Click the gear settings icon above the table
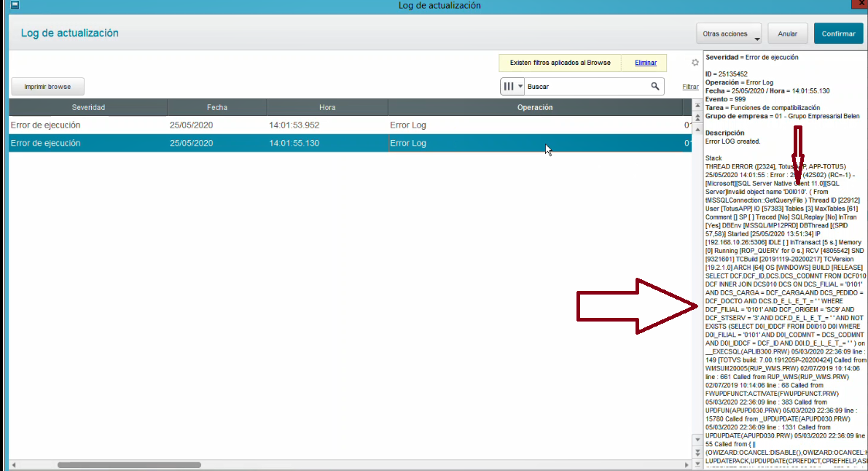The width and height of the screenshot is (868, 471). coord(695,63)
